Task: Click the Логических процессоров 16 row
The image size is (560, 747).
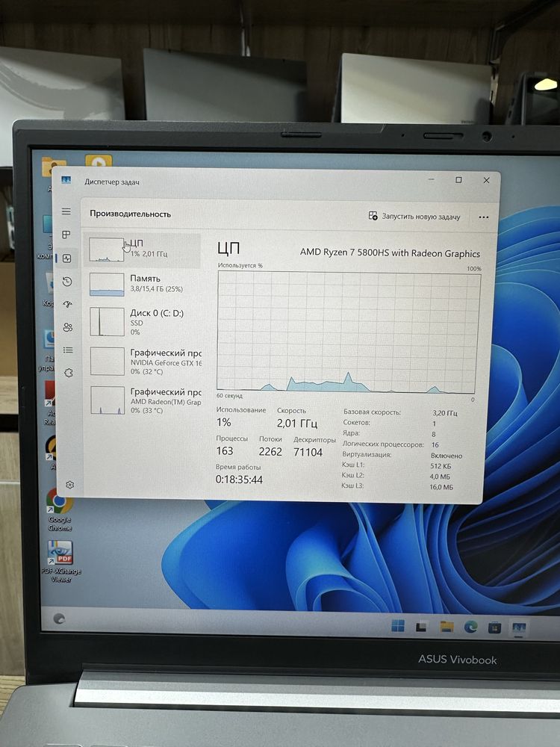Action: click(391, 444)
